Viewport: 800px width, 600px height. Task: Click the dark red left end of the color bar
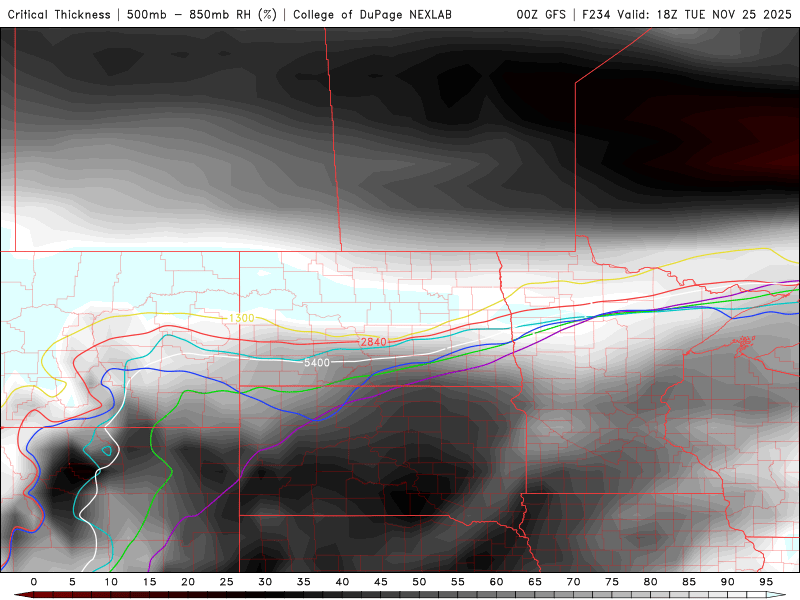point(24,595)
